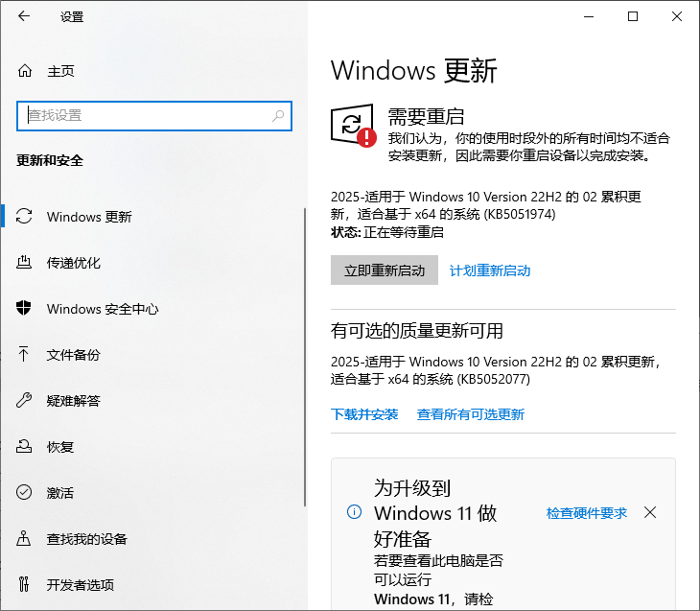Click the 恢复 icon in sidebar

(x=24, y=446)
